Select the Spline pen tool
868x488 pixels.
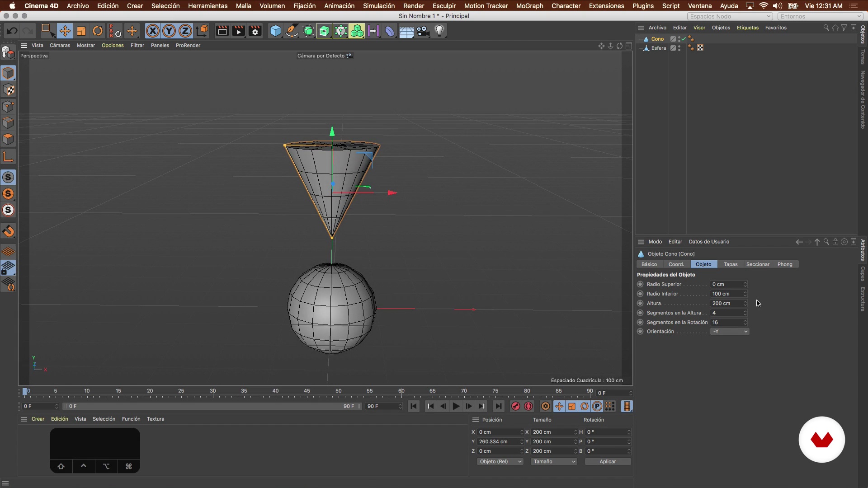[x=292, y=31]
